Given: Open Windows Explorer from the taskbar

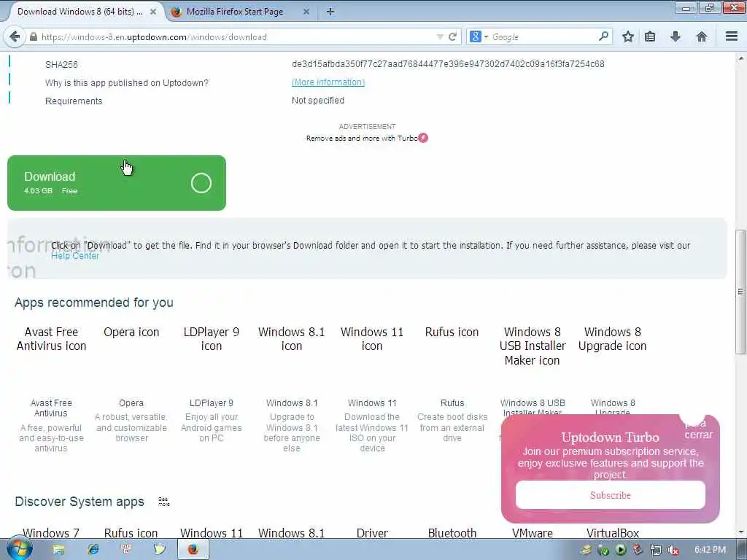Looking at the screenshot, I should 58,550.
